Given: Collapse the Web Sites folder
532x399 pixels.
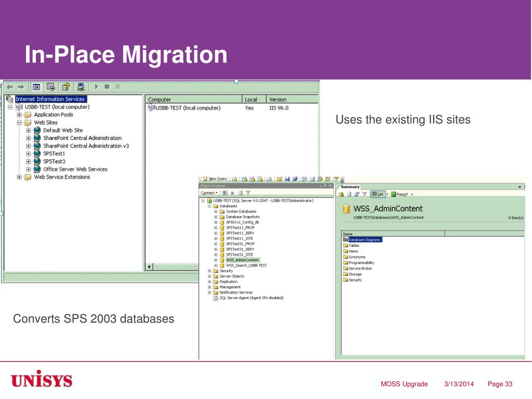Looking at the screenshot, I should tap(19, 123).
